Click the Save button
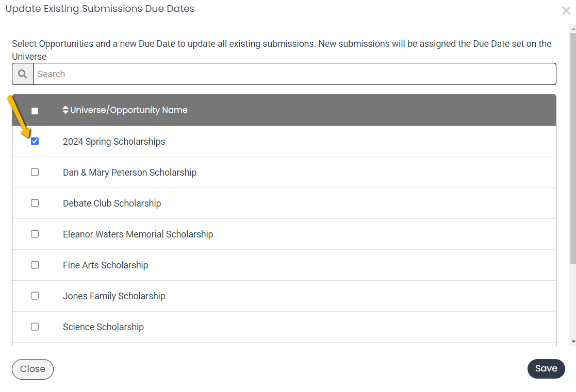The image size is (576, 392). [546, 368]
